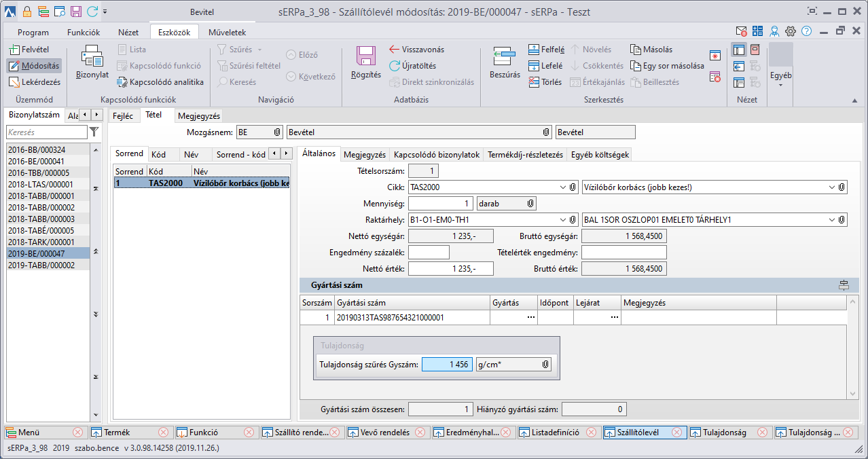Image resolution: width=868 pixels, height=459 pixels.
Task: Click the filter funnel next to Keresés
Action: tap(94, 132)
